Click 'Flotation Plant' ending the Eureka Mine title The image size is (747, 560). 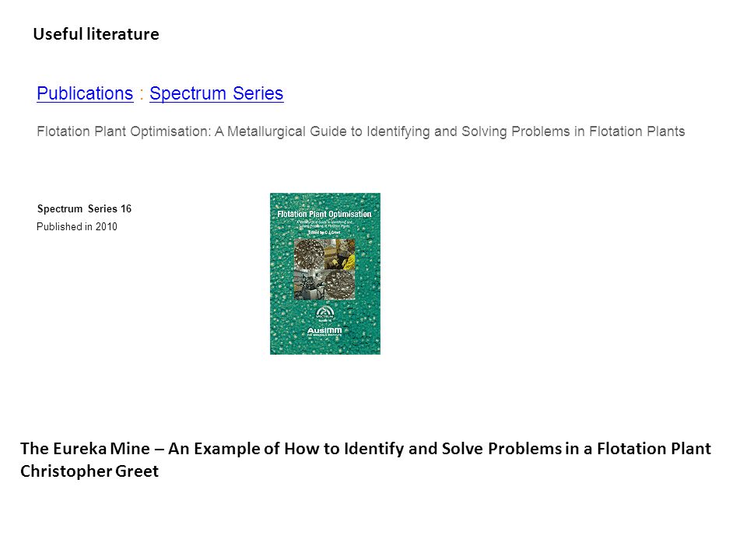(x=654, y=449)
